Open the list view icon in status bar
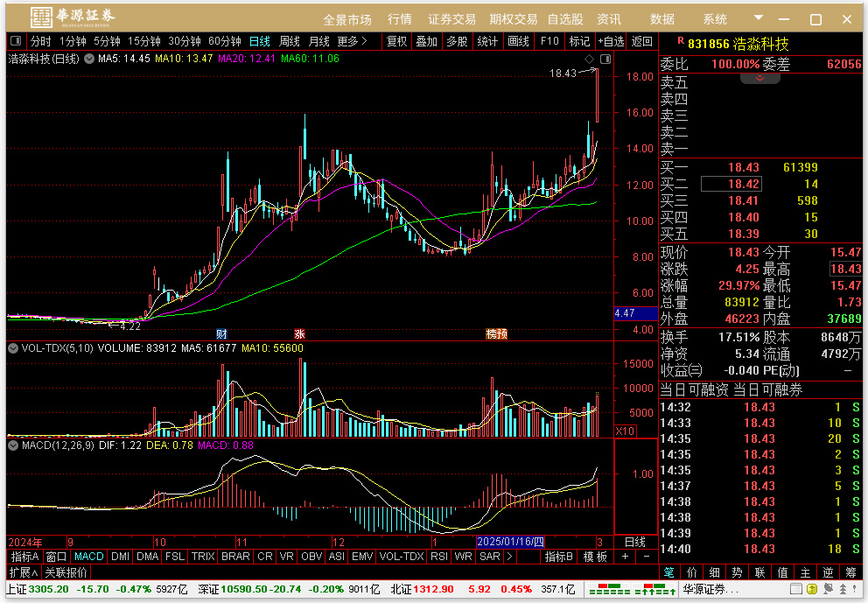The image size is (868, 603). point(795,589)
